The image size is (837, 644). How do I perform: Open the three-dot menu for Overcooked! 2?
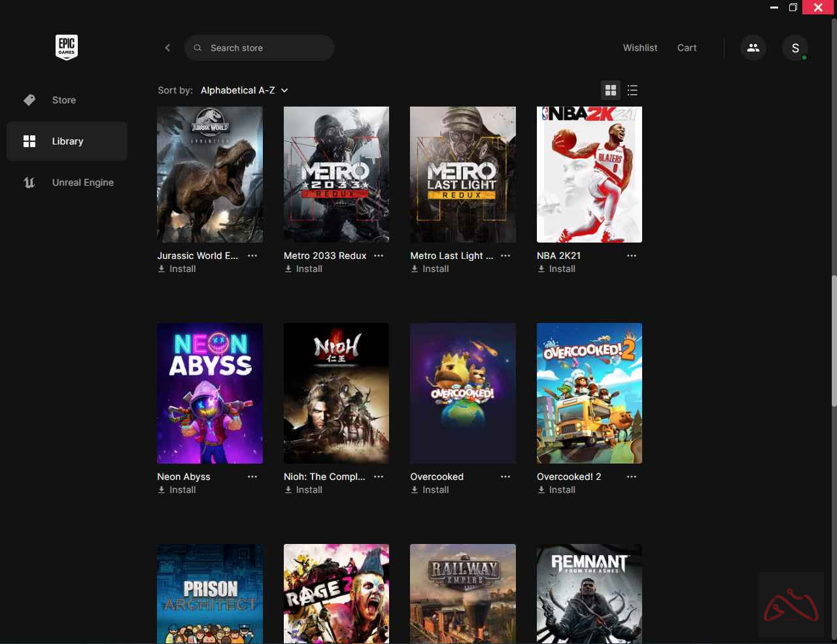tap(631, 477)
